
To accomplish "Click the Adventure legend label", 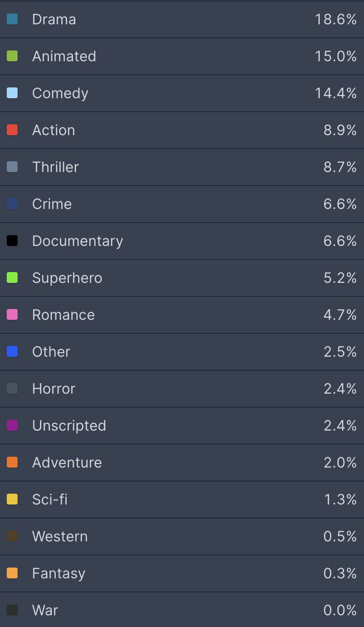I will click(67, 463).
